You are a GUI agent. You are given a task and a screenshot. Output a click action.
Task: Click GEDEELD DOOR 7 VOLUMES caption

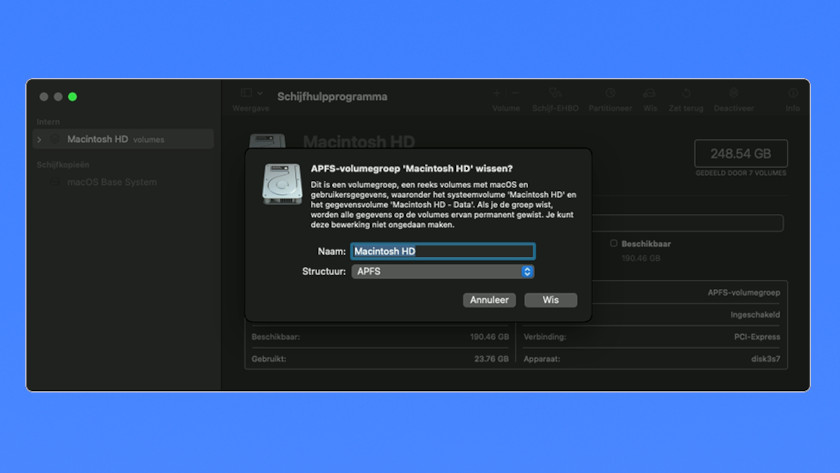click(x=741, y=173)
